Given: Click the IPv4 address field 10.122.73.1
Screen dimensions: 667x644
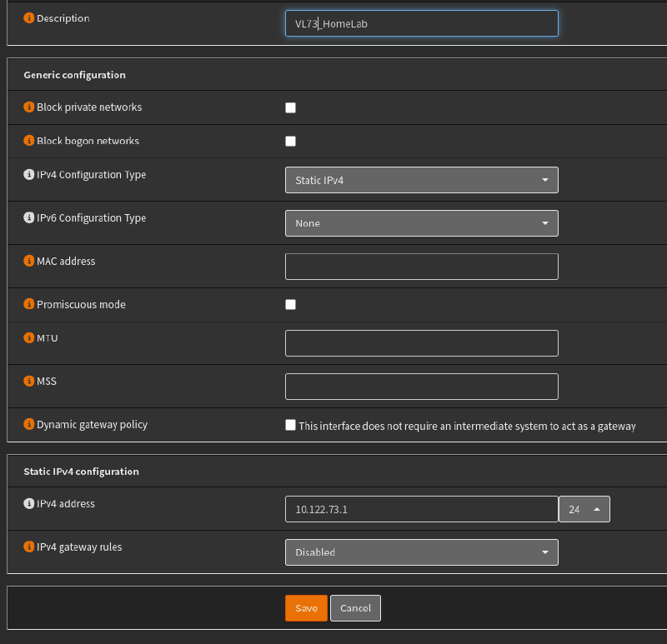Looking at the screenshot, I should pos(422,509).
